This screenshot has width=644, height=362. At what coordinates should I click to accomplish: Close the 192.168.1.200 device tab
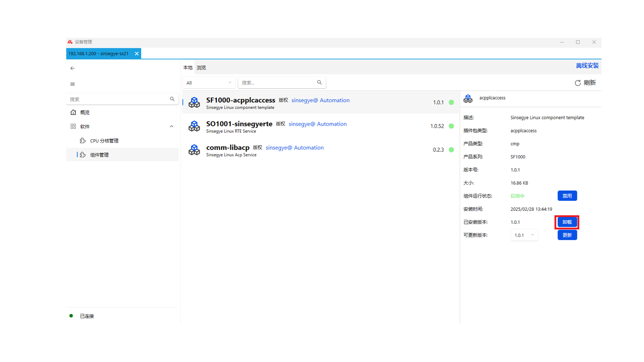[137, 54]
